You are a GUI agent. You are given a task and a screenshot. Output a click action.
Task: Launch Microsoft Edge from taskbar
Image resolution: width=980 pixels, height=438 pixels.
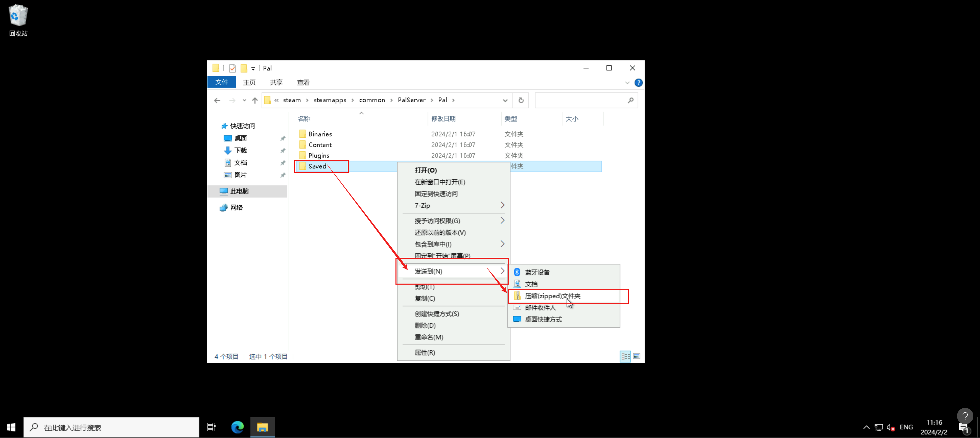click(237, 427)
